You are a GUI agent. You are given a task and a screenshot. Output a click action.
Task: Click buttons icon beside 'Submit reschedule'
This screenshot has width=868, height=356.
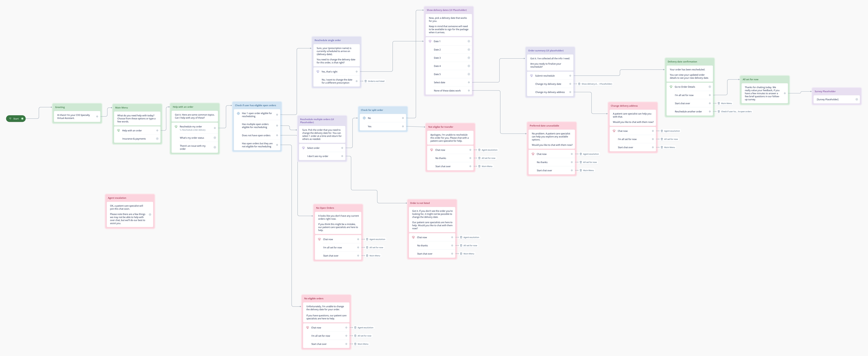pyautogui.click(x=531, y=76)
